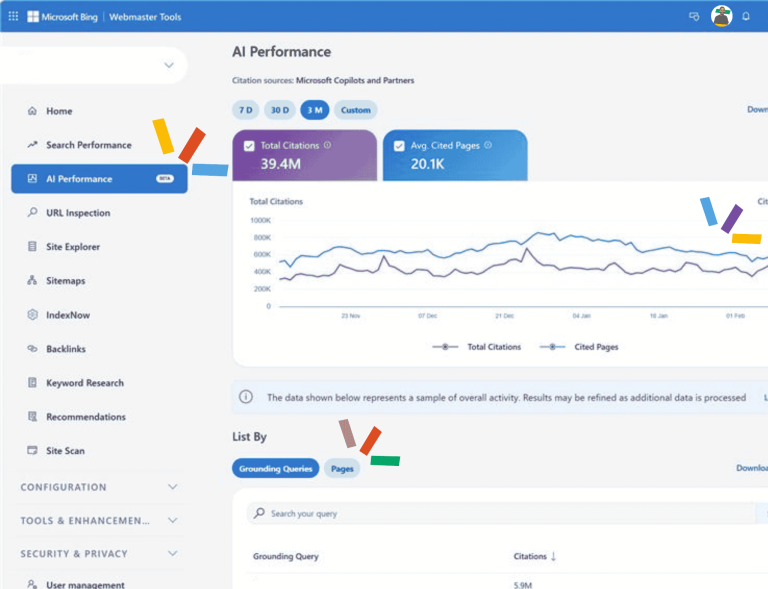Click the AI Performance sidebar icon
Image resolution: width=768 pixels, height=589 pixels.
point(32,178)
